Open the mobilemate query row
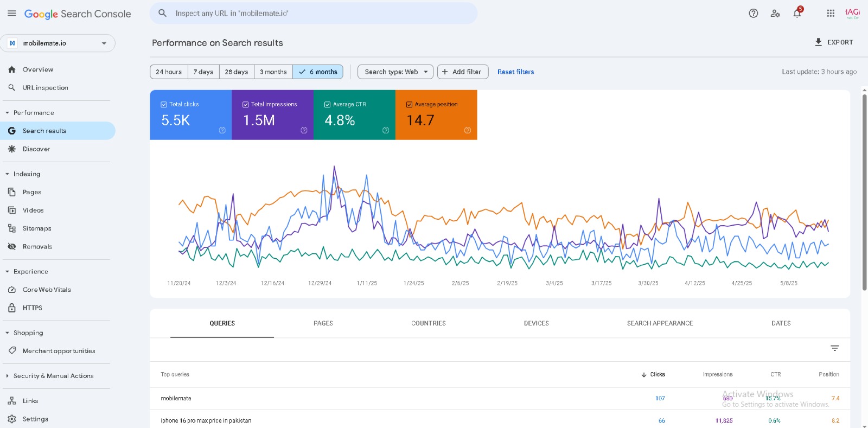The height and width of the screenshot is (428, 868). tap(500, 398)
